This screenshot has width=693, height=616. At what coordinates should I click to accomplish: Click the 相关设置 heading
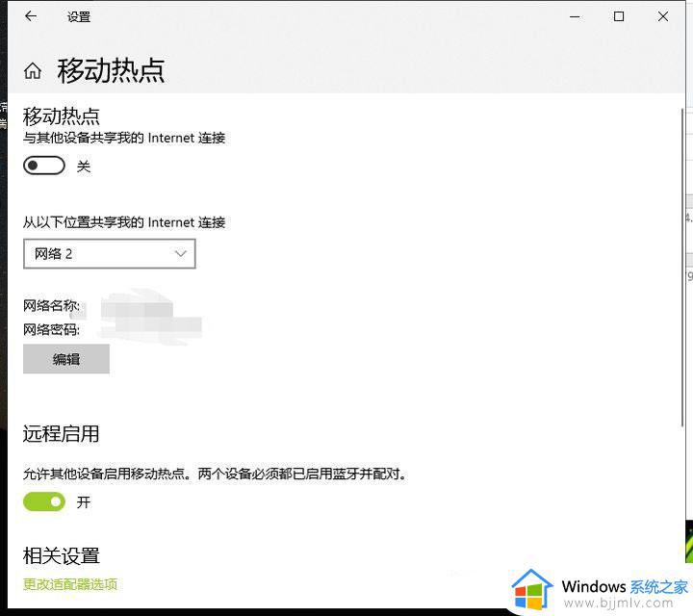pos(61,555)
